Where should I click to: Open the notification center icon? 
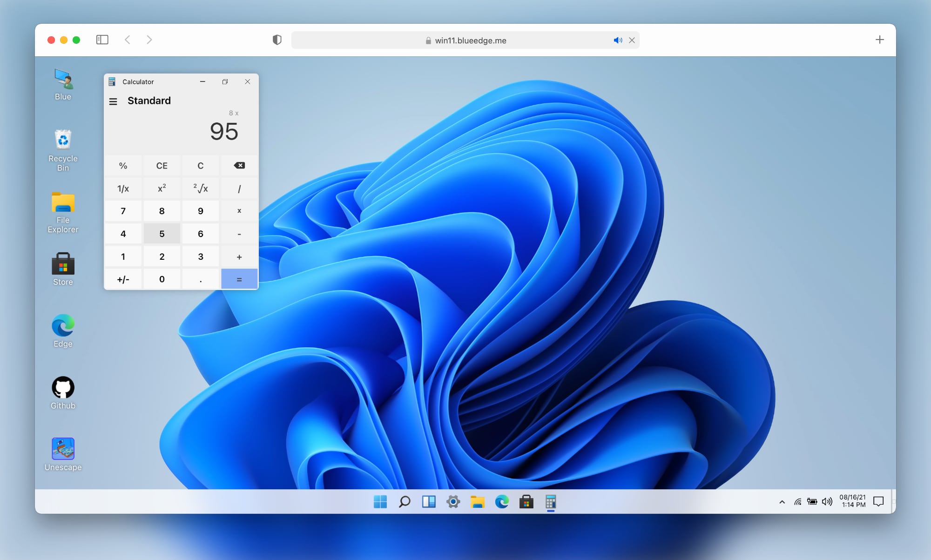click(x=878, y=501)
